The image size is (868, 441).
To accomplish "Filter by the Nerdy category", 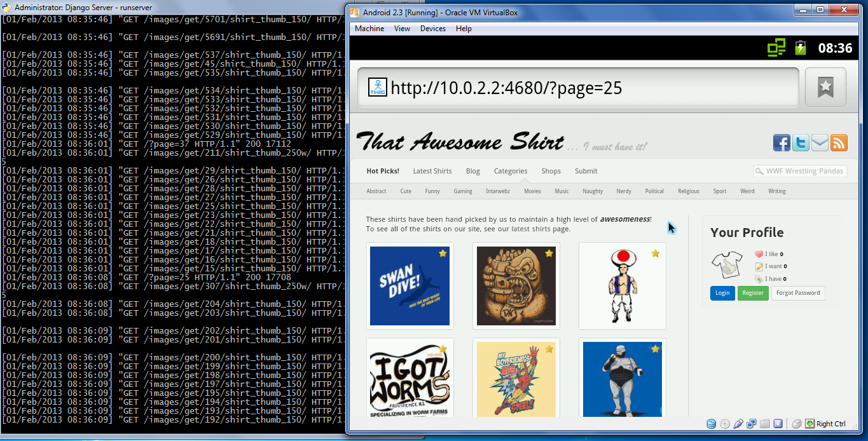I will (624, 191).
